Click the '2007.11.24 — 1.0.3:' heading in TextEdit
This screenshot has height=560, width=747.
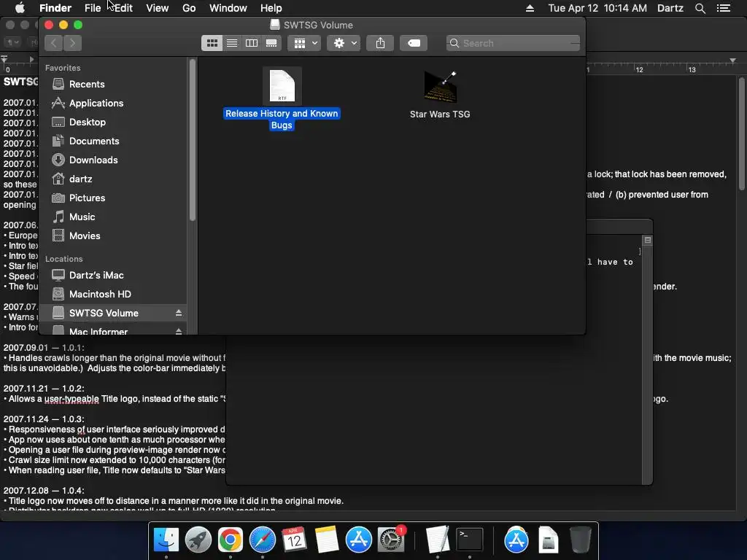click(x=44, y=419)
